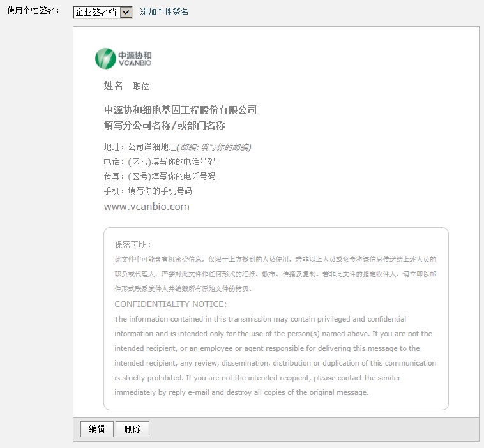Select the 姓名 name placeholder
Image resolution: width=484 pixels, height=448 pixels.
coord(113,86)
